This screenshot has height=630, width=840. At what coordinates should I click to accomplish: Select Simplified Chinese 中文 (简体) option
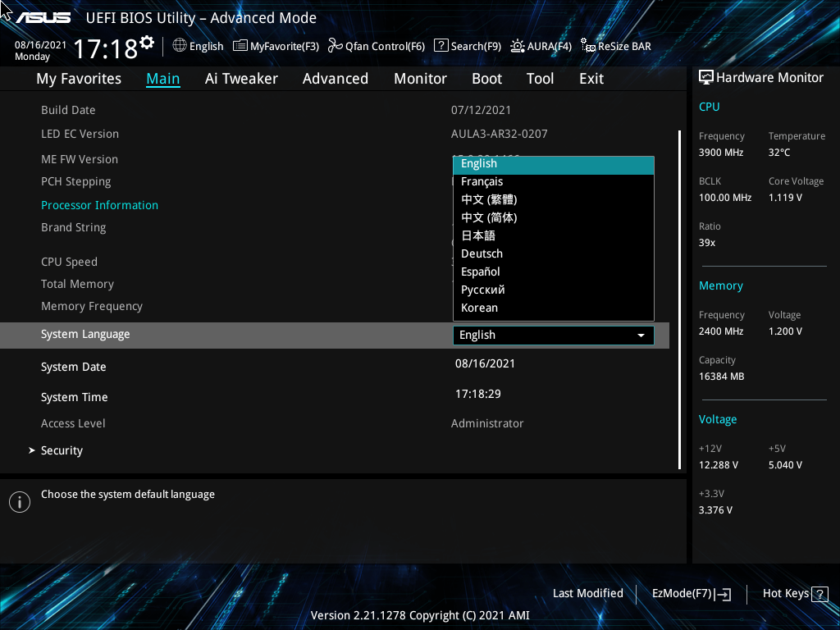(554, 217)
